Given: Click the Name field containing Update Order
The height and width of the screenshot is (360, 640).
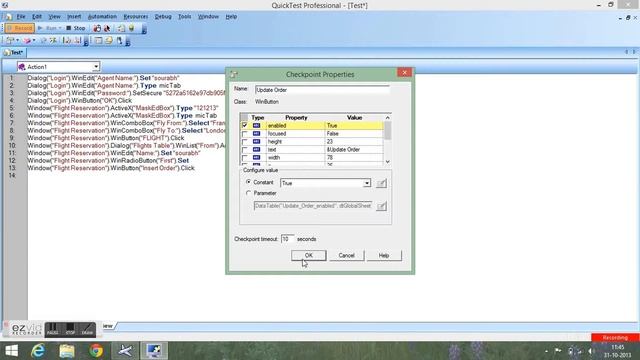Looking at the screenshot, I should tap(322, 90).
